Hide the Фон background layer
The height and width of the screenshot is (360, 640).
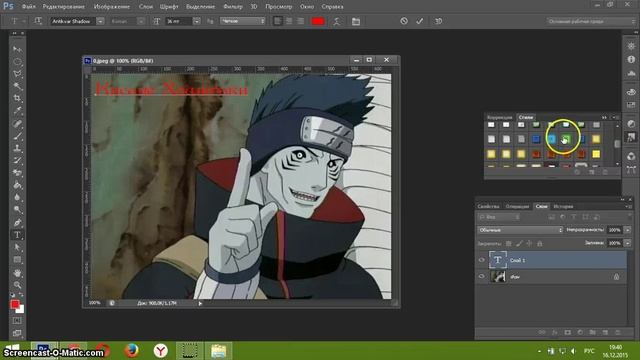click(482, 277)
